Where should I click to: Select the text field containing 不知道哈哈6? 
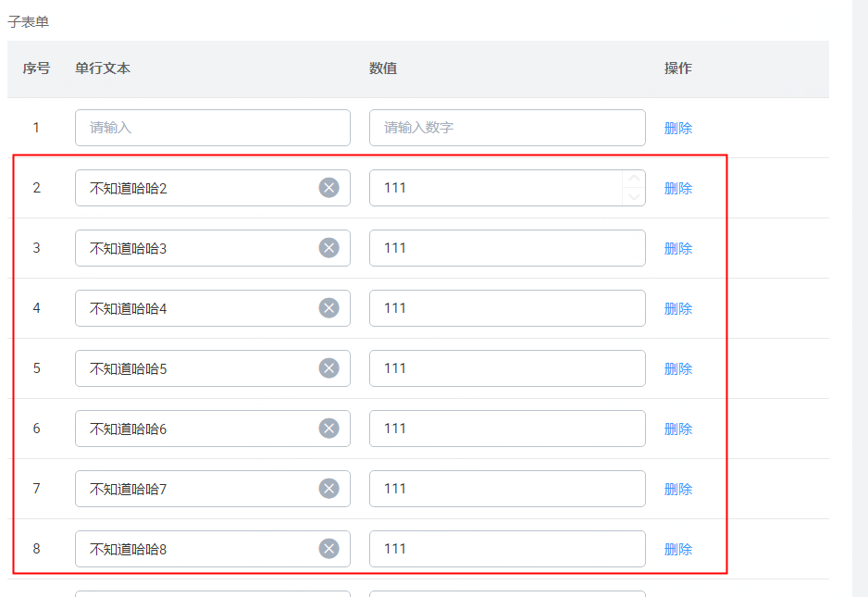(213, 429)
